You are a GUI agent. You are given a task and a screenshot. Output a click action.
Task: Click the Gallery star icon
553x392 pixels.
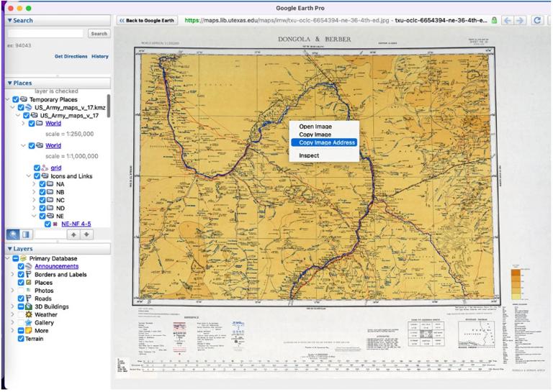pos(29,323)
